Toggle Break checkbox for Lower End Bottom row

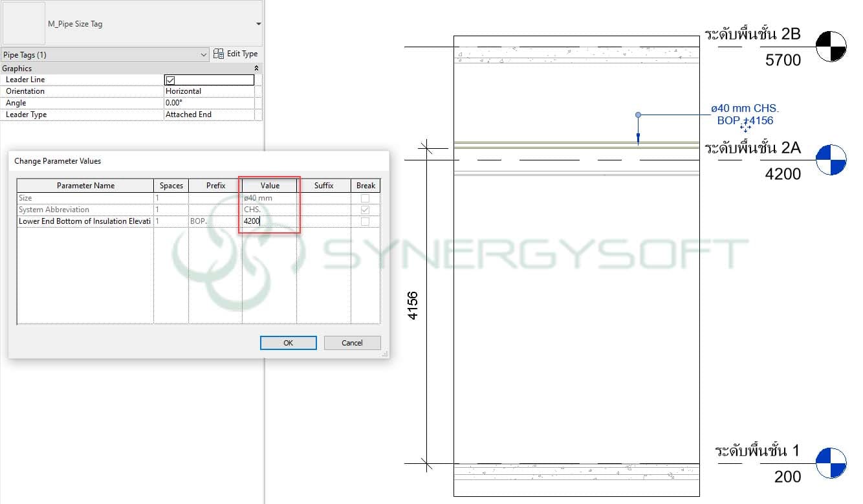tap(365, 221)
